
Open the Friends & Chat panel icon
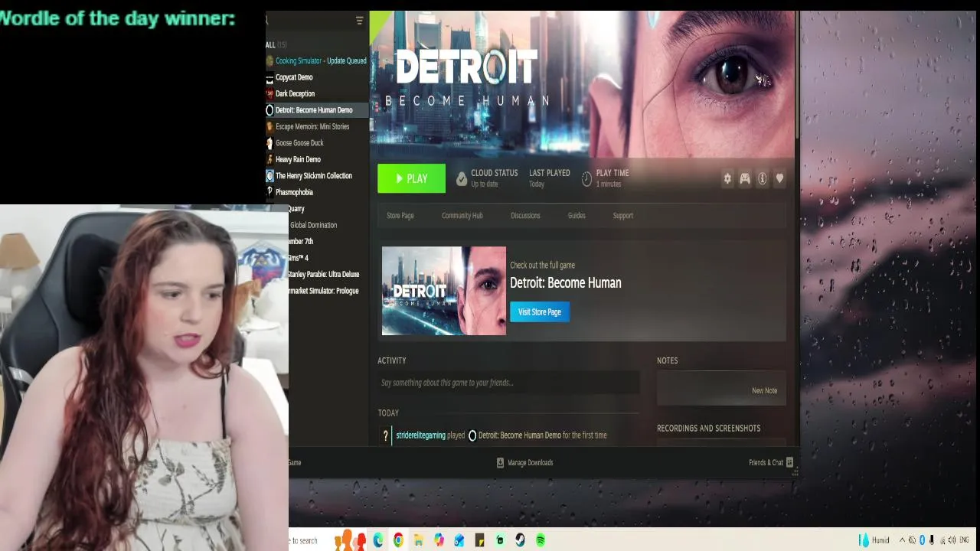pyautogui.click(x=789, y=462)
